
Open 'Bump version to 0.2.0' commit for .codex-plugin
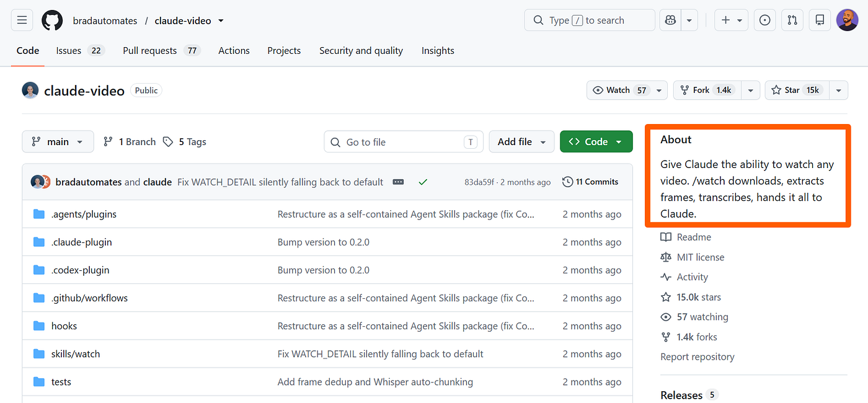324,270
